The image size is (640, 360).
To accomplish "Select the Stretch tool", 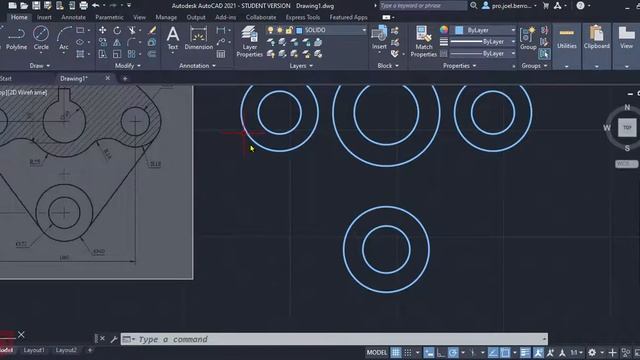I will [102, 54].
